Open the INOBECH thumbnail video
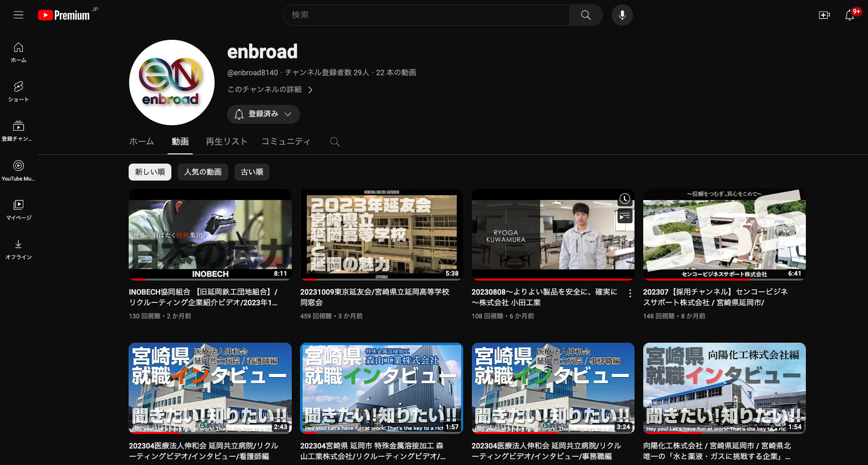The height and width of the screenshot is (465, 868). (x=210, y=234)
